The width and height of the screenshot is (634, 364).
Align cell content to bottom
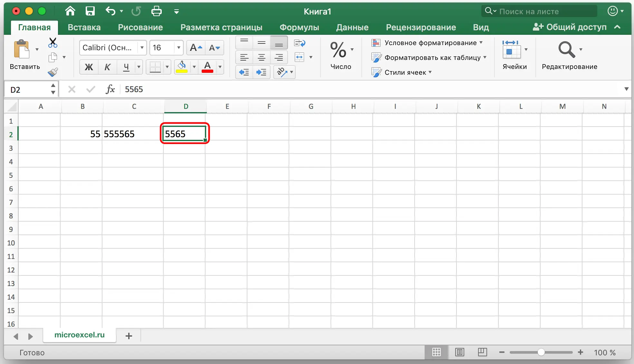click(279, 43)
